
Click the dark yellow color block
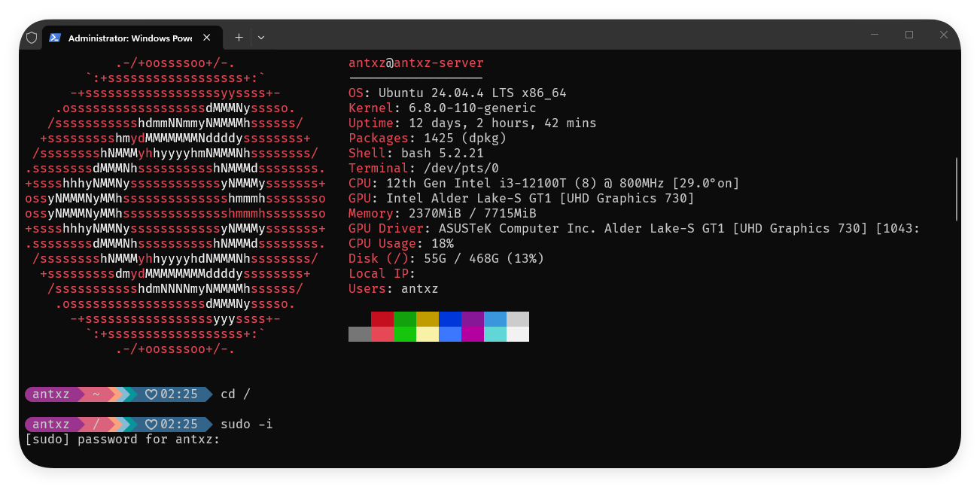tap(428, 319)
